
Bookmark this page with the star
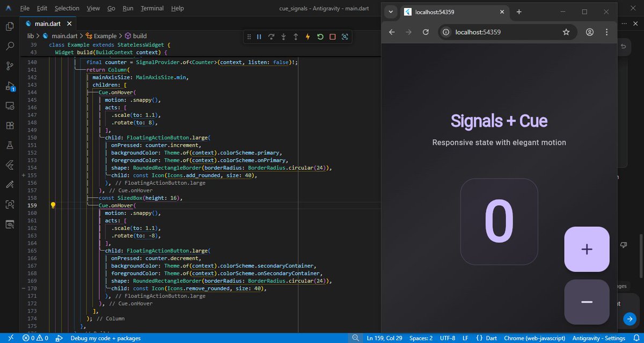566,32
